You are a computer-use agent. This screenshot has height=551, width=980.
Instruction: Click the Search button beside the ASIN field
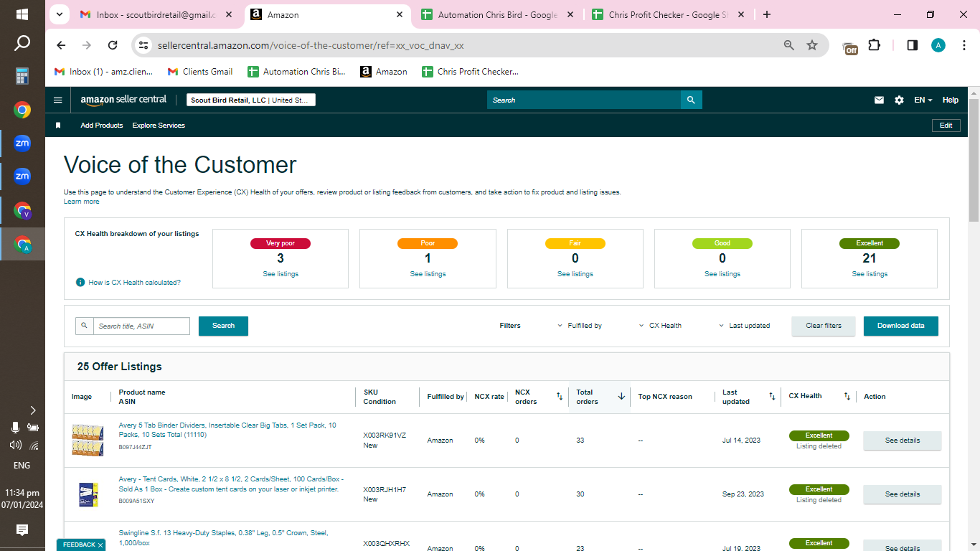223,326
